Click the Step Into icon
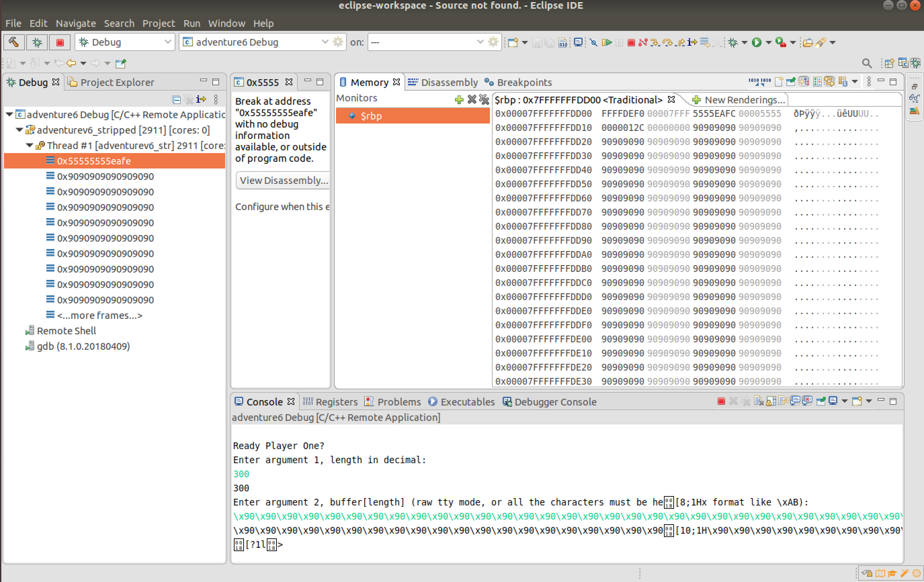The width and height of the screenshot is (924, 582). point(655,42)
